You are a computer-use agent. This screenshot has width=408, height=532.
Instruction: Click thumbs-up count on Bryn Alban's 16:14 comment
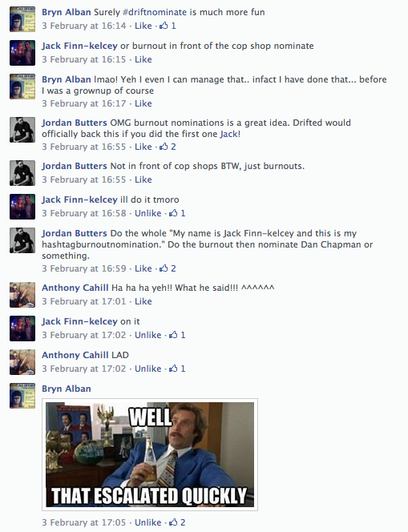pyautogui.click(x=173, y=26)
